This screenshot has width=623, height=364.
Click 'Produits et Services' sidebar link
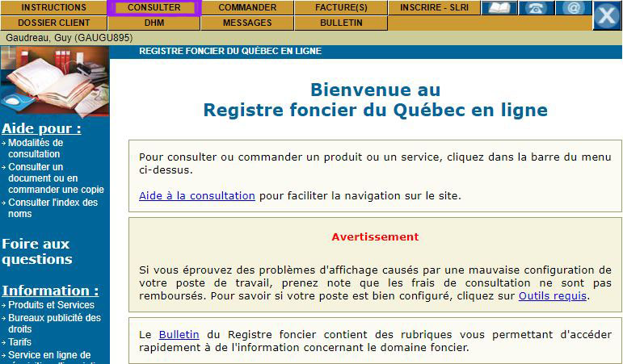[x=52, y=305]
